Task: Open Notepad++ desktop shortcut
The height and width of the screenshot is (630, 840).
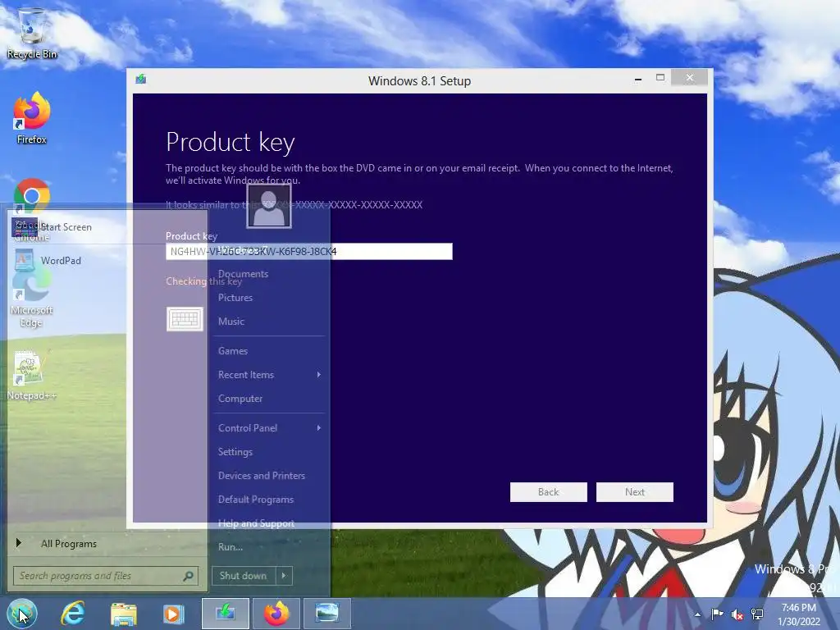Action: click(x=32, y=375)
